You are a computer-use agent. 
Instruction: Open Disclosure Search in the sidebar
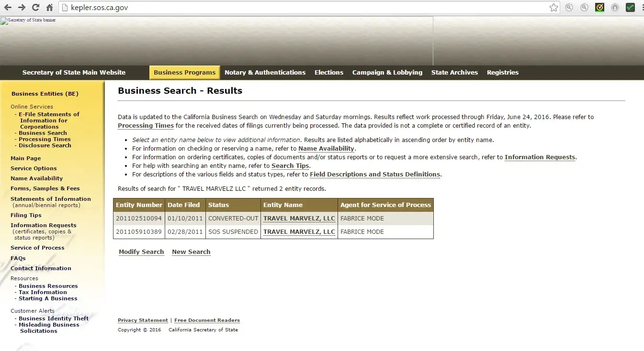(x=45, y=145)
